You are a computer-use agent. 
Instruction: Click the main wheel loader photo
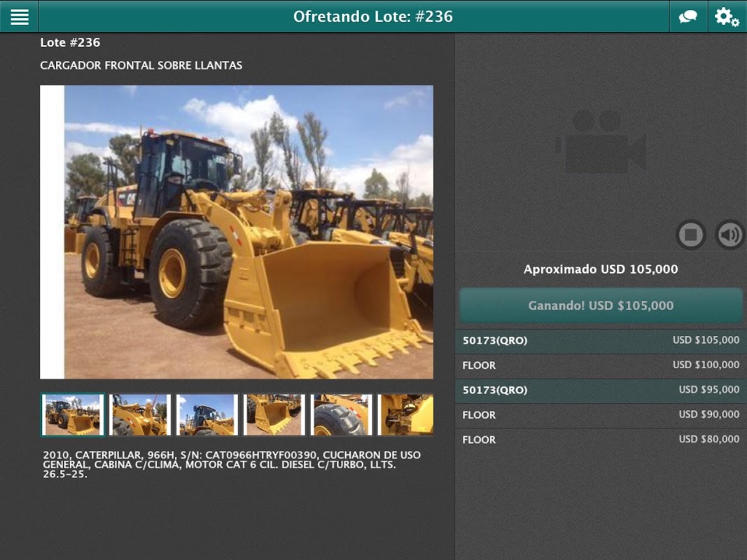tap(237, 232)
